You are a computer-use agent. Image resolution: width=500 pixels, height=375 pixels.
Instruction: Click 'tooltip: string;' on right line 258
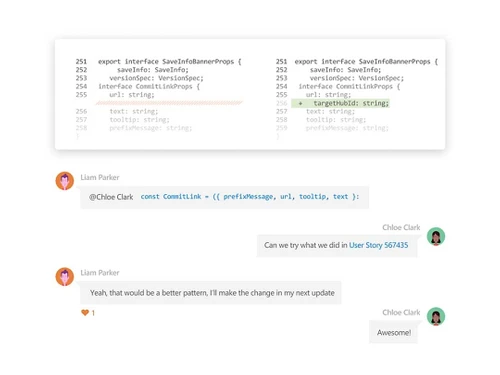coord(336,120)
